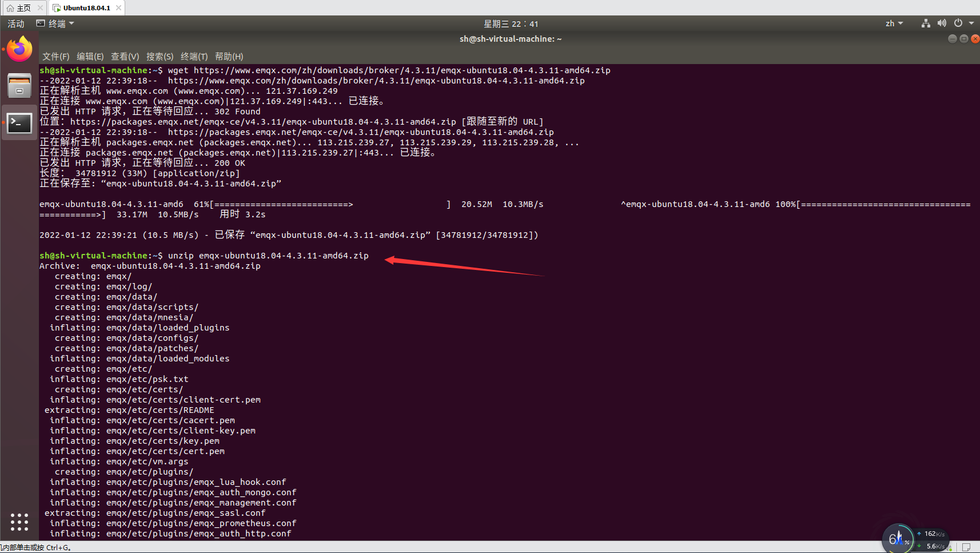Viewport: 980px width, 553px height.
Task: Maximize the terminal window
Action: tap(963, 39)
